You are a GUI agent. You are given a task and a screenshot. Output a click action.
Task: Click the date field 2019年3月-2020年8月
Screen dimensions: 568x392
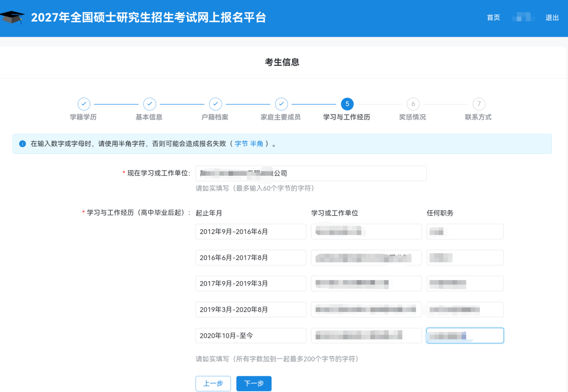251,310
